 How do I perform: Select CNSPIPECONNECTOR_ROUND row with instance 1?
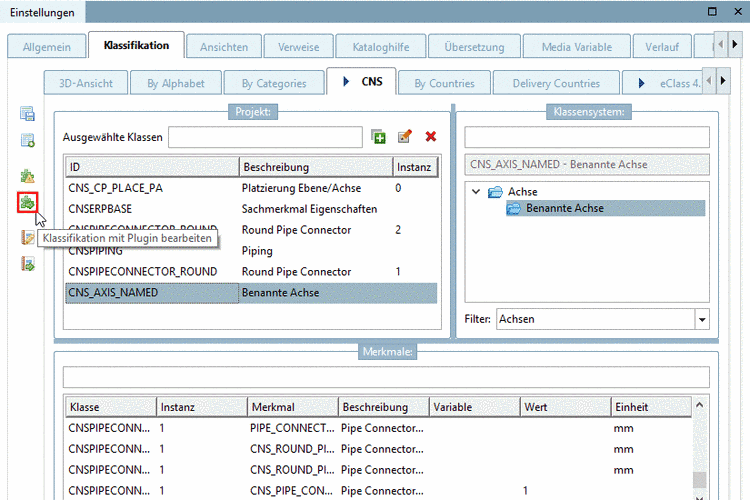pyautogui.click(x=251, y=272)
